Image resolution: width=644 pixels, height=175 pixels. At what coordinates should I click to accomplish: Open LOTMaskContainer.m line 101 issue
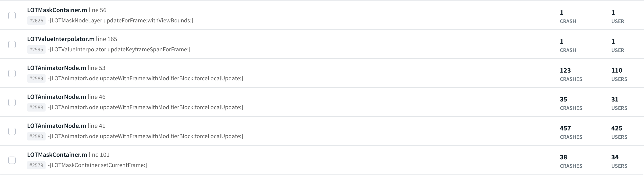(x=68, y=155)
